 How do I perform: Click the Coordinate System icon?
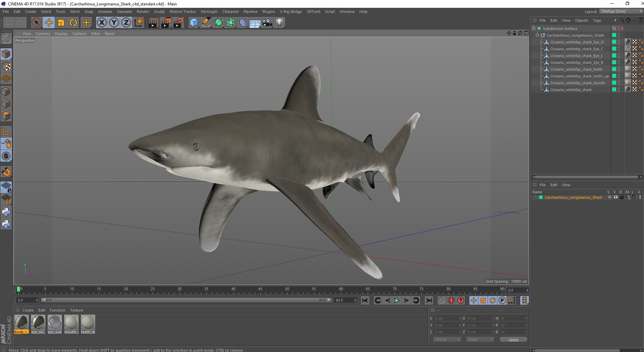(x=138, y=23)
